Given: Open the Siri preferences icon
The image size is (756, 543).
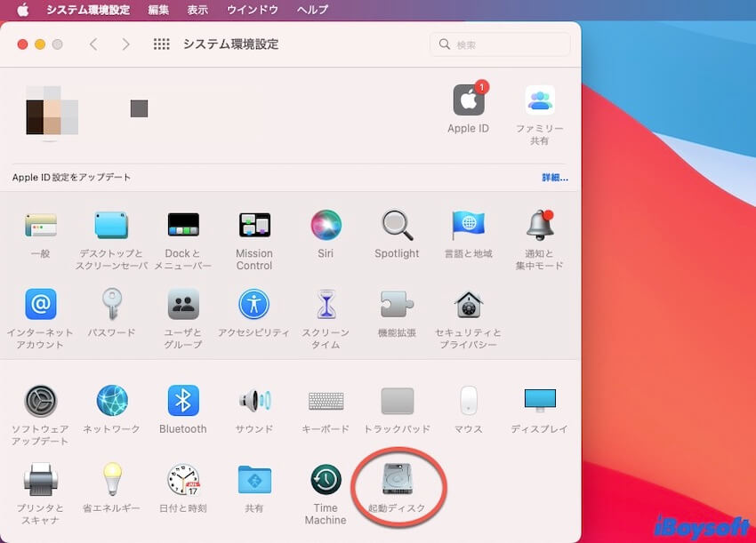Looking at the screenshot, I should (x=326, y=226).
